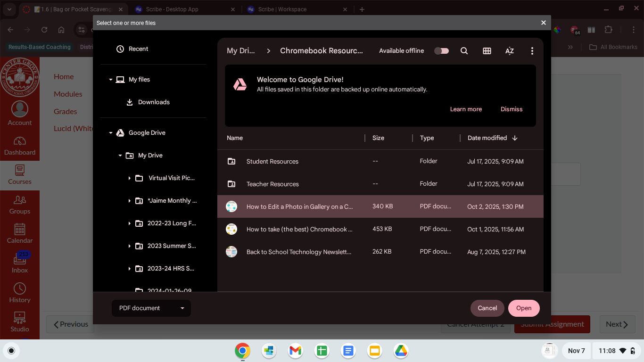Dismiss the Welcome to Google Drive banner

tap(512, 109)
